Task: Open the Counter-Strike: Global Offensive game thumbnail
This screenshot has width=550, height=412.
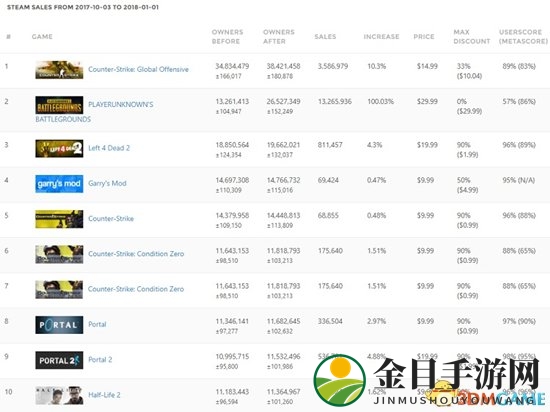Action: tap(59, 70)
